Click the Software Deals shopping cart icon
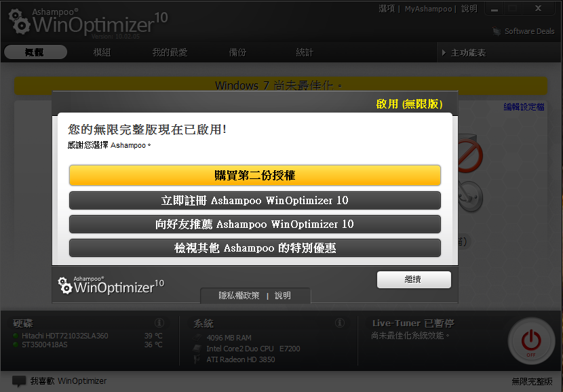 click(x=497, y=32)
